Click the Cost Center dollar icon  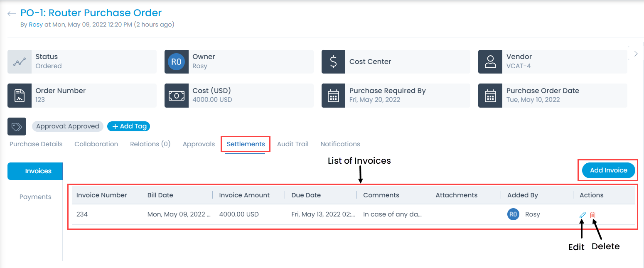pyautogui.click(x=333, y=61)
